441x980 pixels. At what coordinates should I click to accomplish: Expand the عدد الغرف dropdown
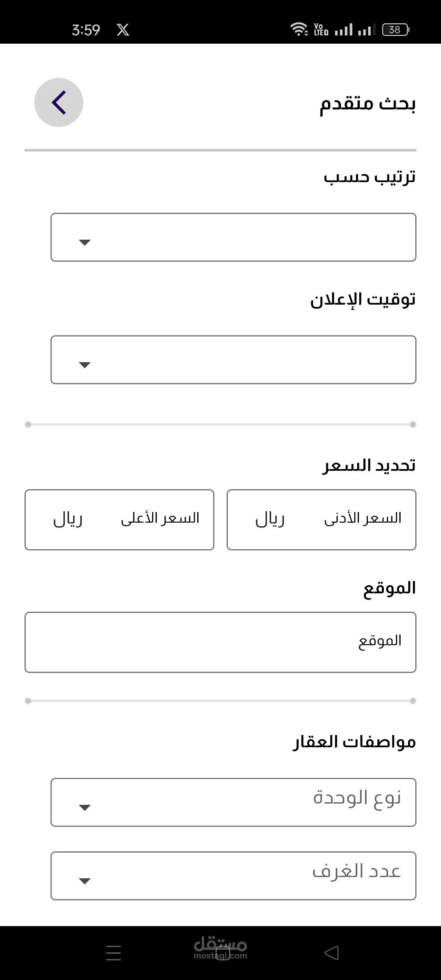233,876
